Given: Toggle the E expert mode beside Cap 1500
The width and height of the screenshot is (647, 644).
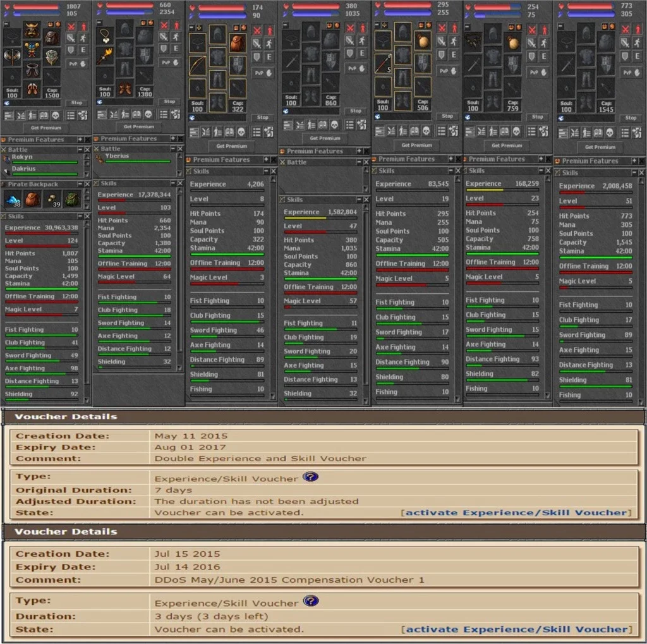Looking at the screenshot, I should 83,49.
